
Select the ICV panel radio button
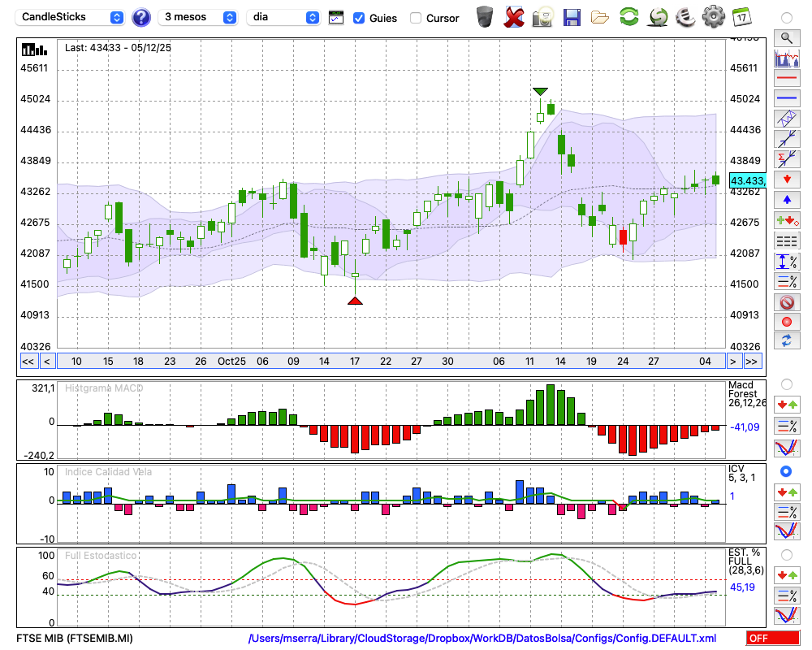click(x=786, y=471)
